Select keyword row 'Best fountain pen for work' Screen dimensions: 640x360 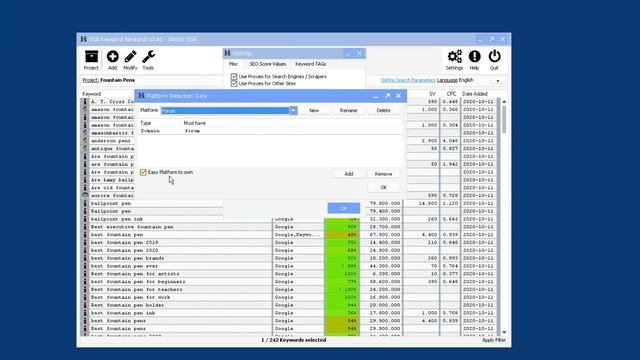(x=289, y=297)
